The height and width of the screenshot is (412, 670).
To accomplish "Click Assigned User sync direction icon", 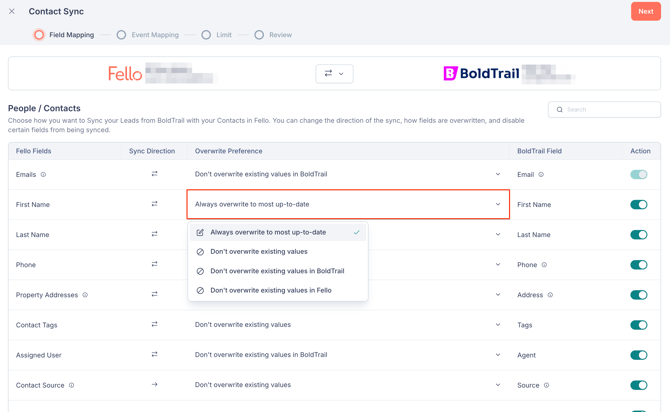I will [x=154, y=355].
